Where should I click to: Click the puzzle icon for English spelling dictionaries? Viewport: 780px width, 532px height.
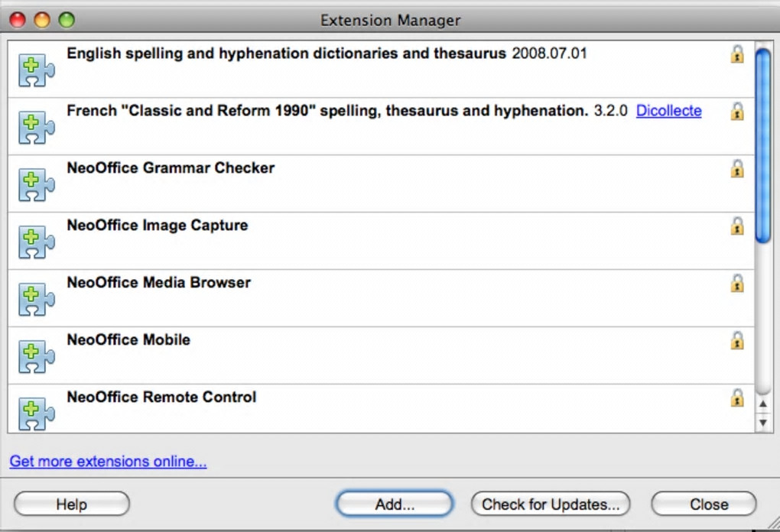36,70
